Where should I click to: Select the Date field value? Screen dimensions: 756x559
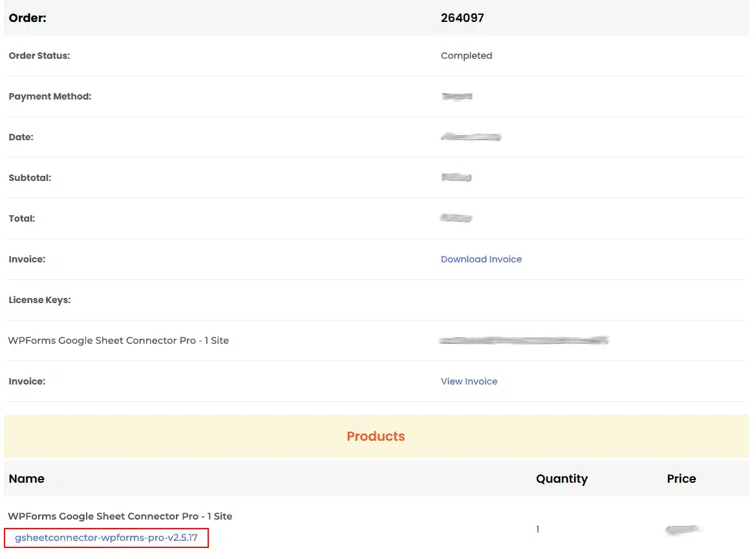click(471, 136)
